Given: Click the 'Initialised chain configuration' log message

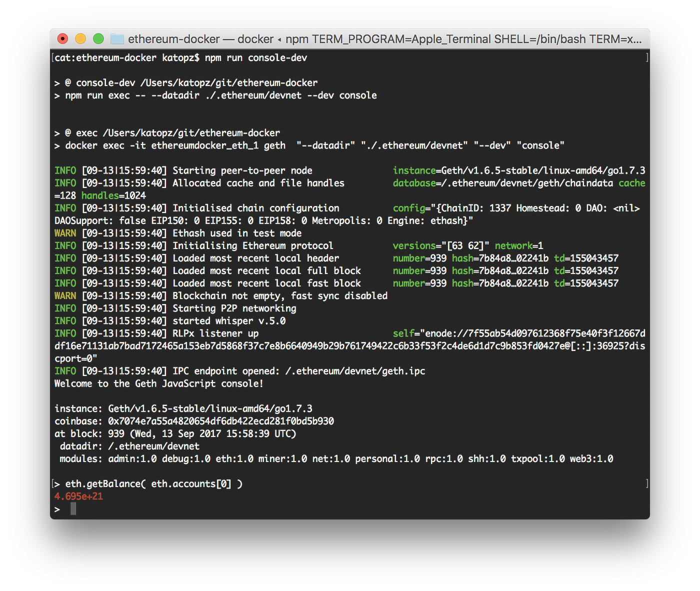Looking at the screenshot, I should pos(256,208).
